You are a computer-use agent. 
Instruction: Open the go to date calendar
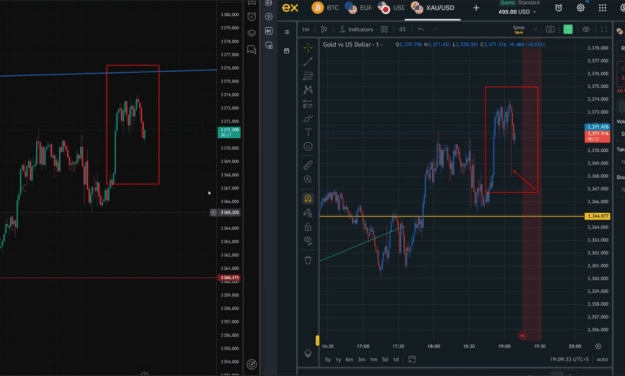pyautogui.click(x=412, y=359)
